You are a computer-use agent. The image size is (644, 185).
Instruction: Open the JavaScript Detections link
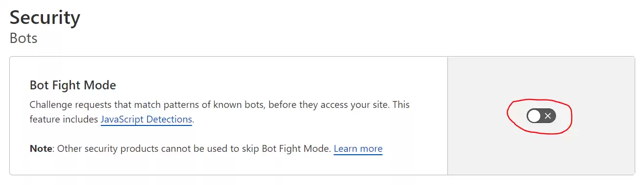pyautogui.click(x=146, y=119)
